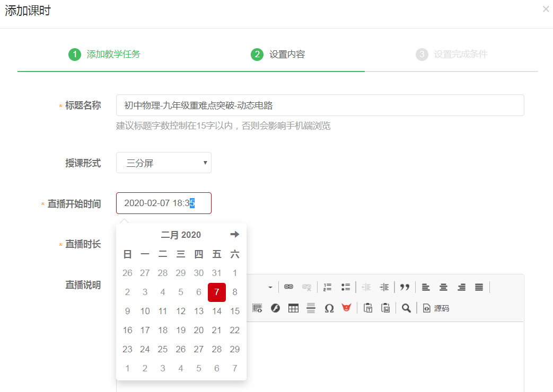Insert special character with Omega icon

[329, 308]
